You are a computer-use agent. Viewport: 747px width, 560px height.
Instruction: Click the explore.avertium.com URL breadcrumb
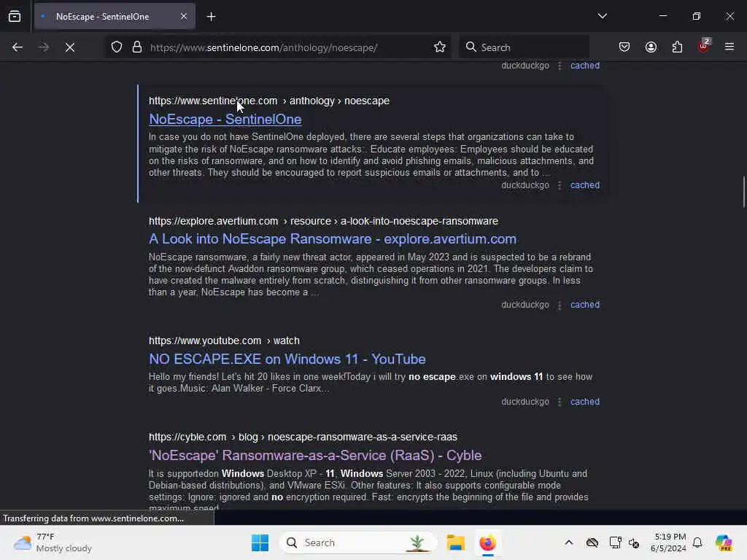(x=323, y=222)
